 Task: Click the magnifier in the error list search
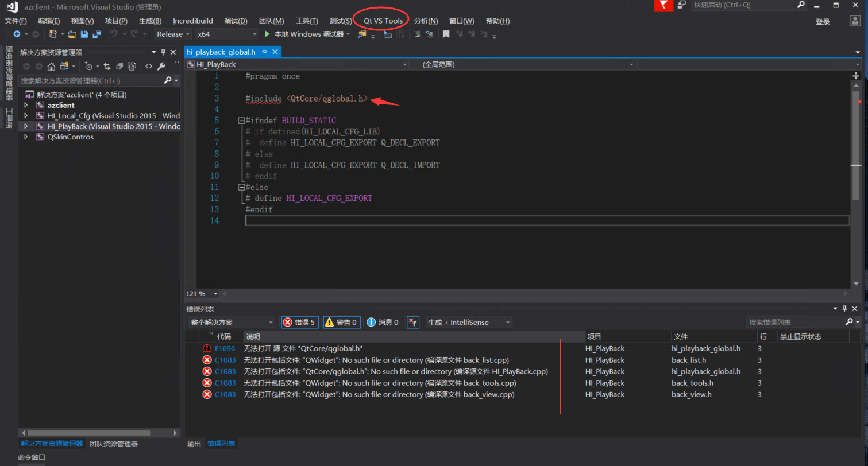pyautogui.click(x=849, y=322)
